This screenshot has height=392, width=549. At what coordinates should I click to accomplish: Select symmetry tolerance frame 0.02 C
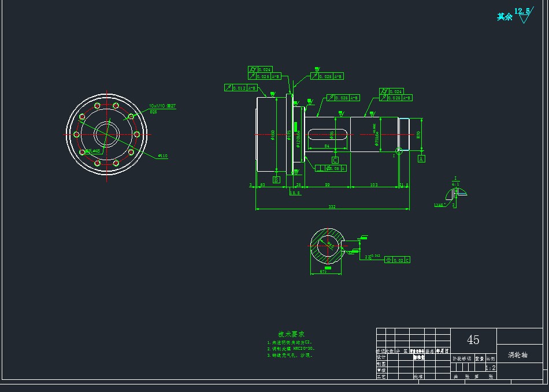click(397, 260)
